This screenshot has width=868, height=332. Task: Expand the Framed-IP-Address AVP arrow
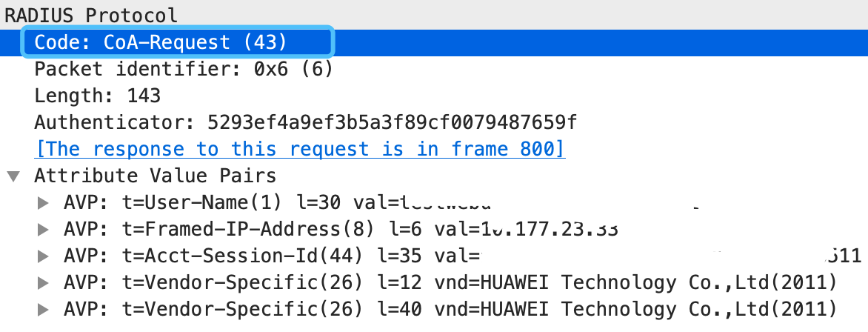tap(43, 230)
